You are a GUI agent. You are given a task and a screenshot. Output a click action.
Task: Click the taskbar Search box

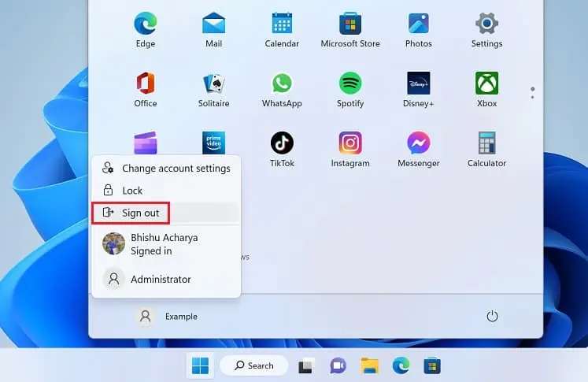click(254, 365)
